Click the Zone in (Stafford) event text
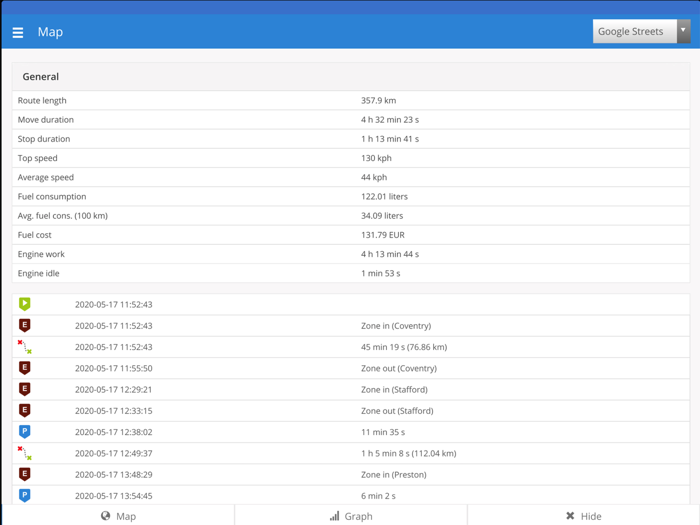This screenshot has height=525, width=700. coord(394,390)
